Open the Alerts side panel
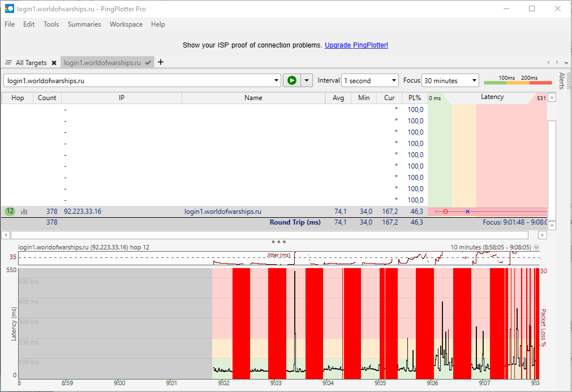 (x=562, y=81)
